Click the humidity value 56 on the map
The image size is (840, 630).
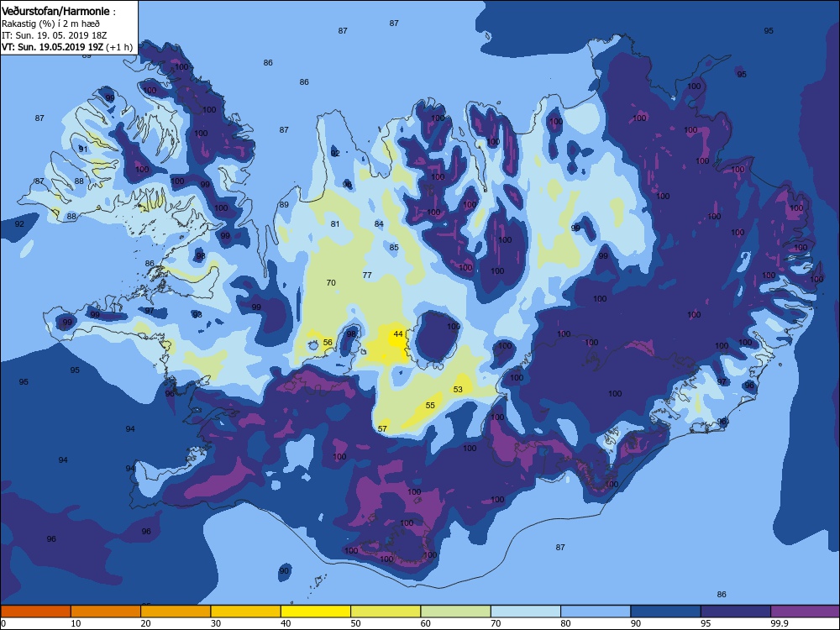[x=328, y=343]
